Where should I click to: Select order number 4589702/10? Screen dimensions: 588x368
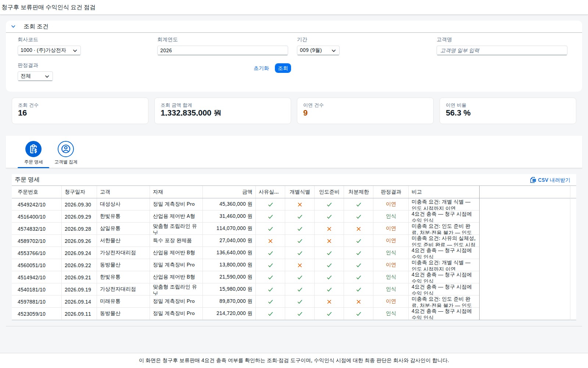pyautogui.click(x=32, y=241)
